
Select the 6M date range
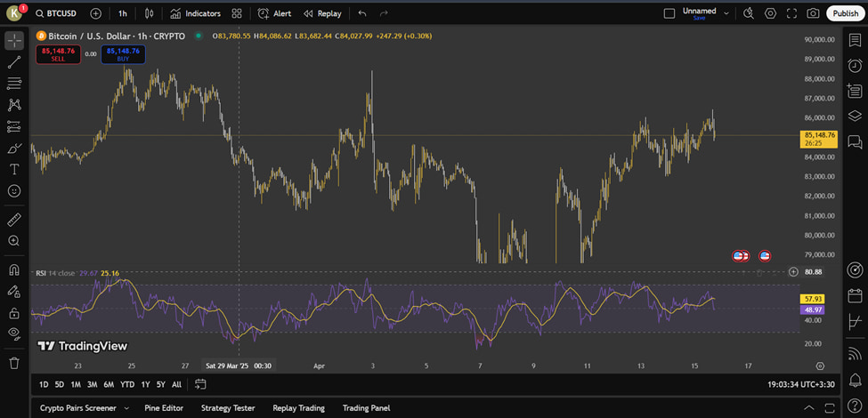click(109, 384)
